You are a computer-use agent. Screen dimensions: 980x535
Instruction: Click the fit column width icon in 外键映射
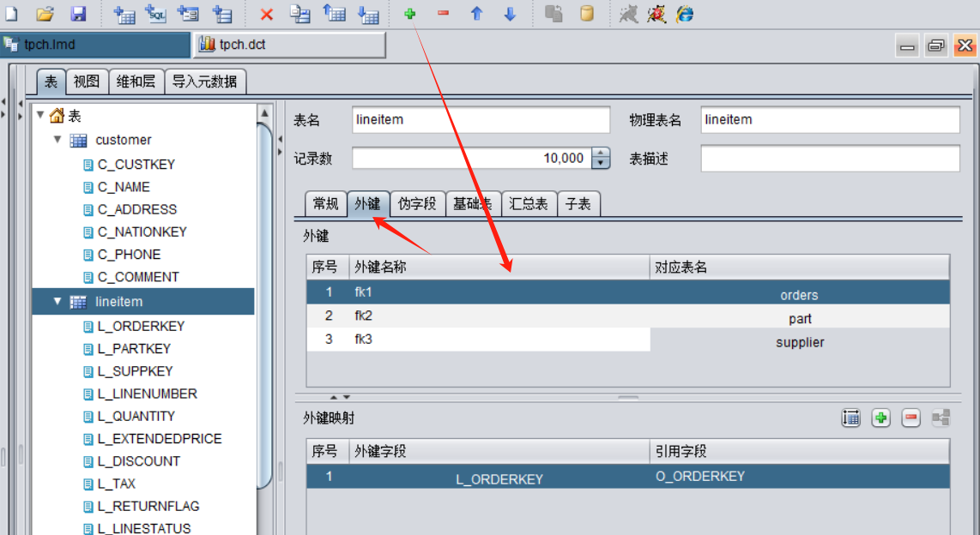coord(850,418)
